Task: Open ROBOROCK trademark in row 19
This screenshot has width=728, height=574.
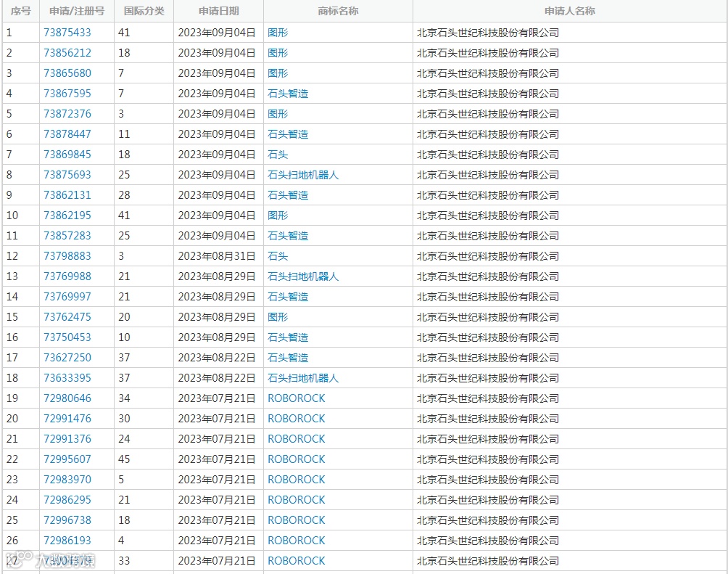Action: tap(297, 398)
